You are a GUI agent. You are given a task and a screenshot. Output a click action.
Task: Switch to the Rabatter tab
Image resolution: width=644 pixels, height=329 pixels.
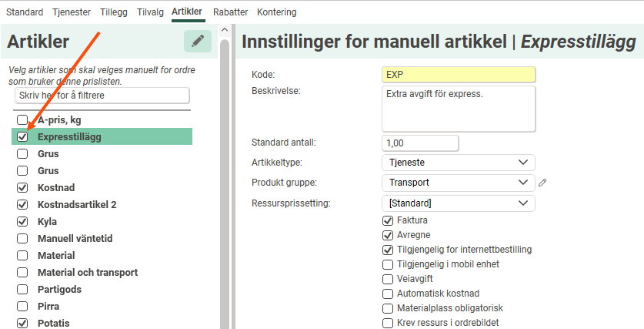coord(229,12)
